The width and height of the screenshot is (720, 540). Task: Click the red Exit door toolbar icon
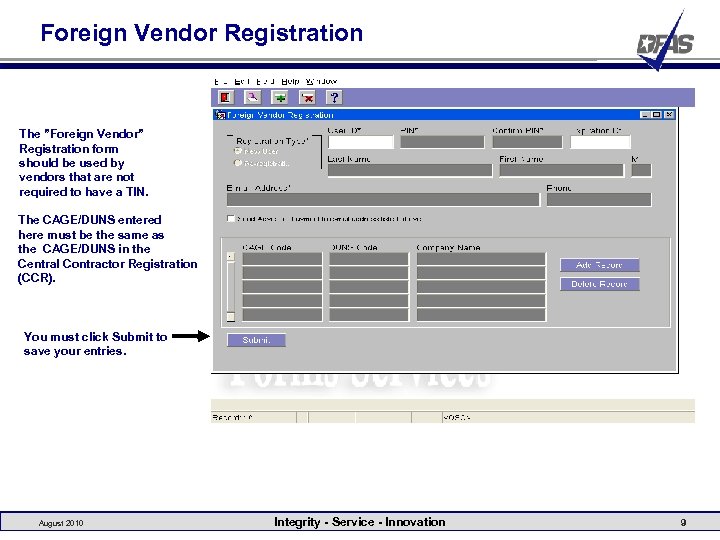coord(225,97)
